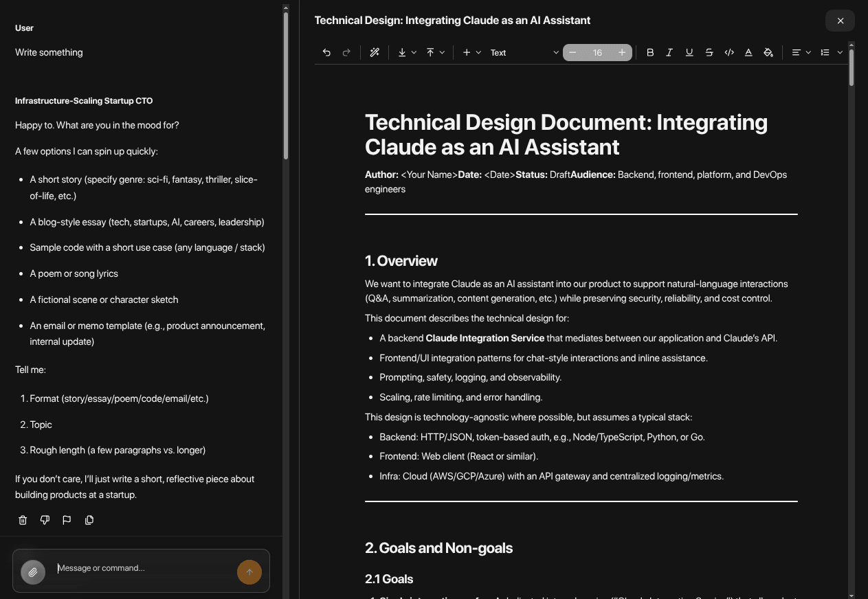The height and width of the screenshot is (599, 868).
Task: Expand the upload options chevron
Action: click(442, 52)
